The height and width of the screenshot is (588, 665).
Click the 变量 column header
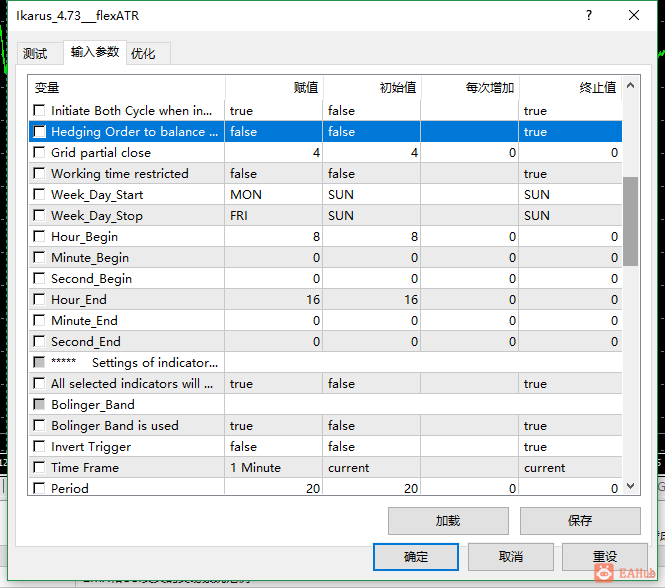127,88
